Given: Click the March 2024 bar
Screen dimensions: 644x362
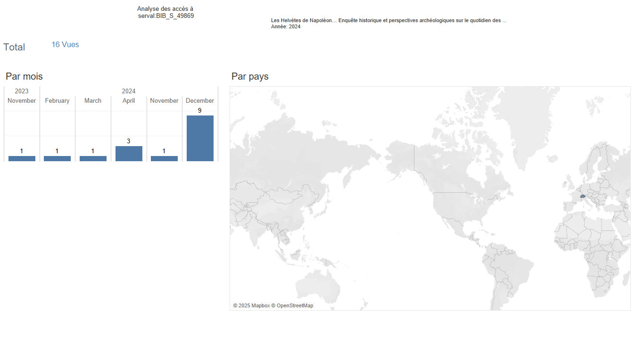Looking at the screenshot, I should (93, 158).
